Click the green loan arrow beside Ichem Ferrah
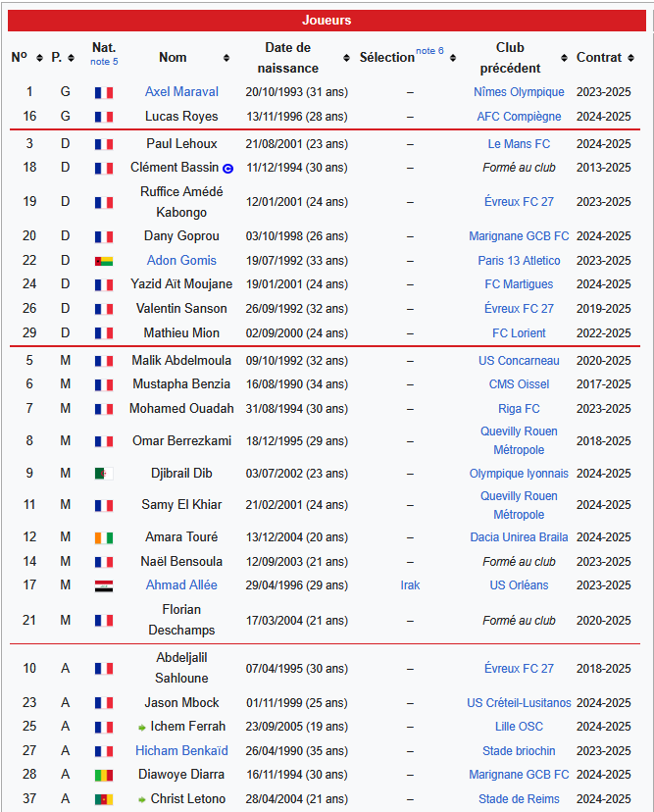The width and height of the screenshot is (654, 812). (x=142, y=728)
